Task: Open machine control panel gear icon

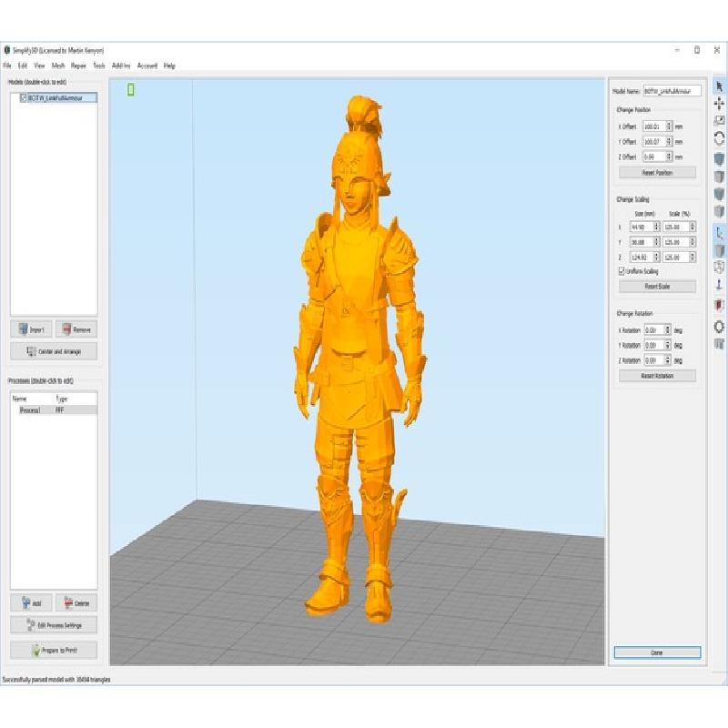Action: (719, 327)
